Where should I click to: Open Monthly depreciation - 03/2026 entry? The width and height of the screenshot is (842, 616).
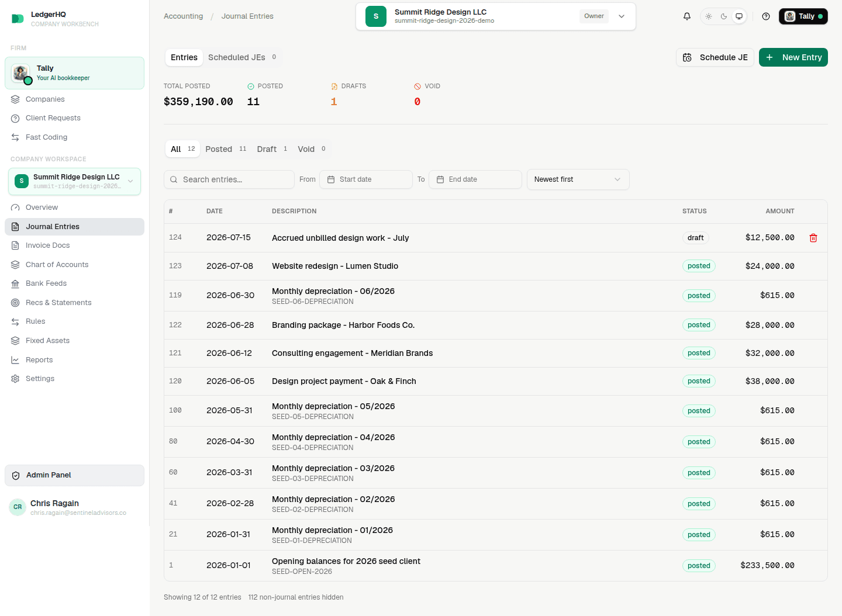pyautogui.click(x=496, y=473)
